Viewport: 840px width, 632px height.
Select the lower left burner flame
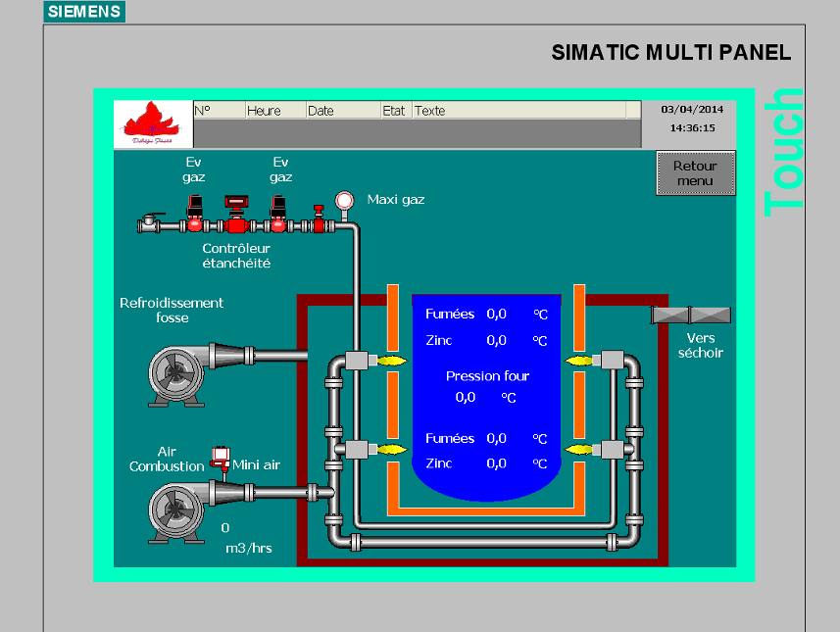(x=392, y=450)
